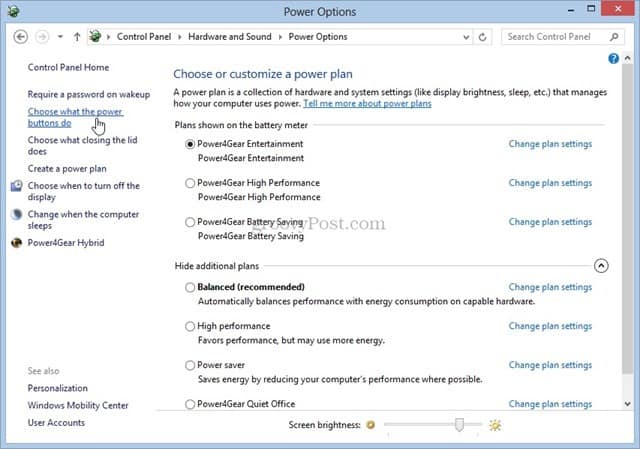Click the 'Hide additional plans' label

(217, 266)
